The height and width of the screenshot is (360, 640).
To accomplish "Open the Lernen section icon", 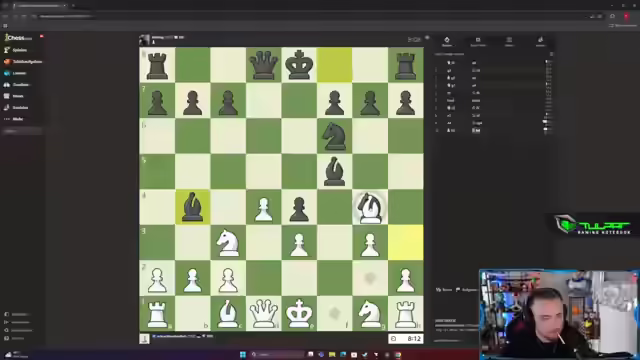I will click(x=7, y=73).
